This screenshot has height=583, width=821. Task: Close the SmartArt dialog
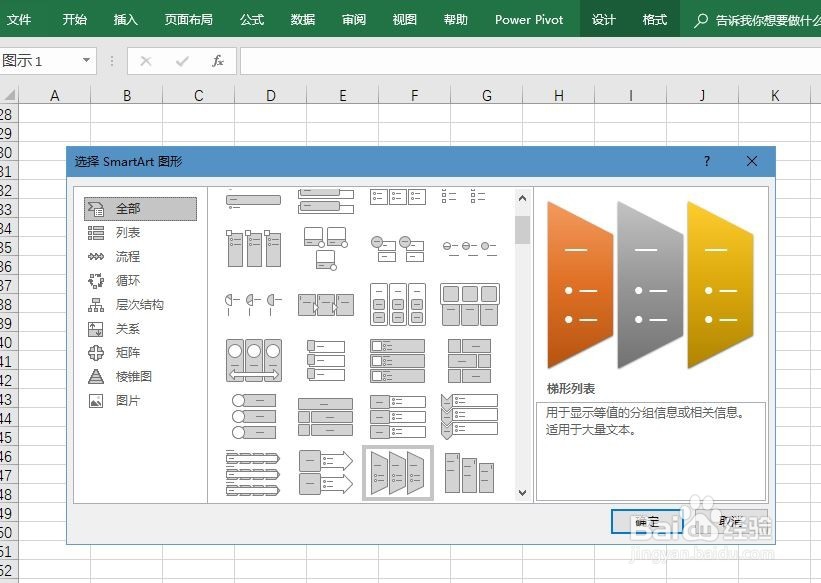click(752, 161)
